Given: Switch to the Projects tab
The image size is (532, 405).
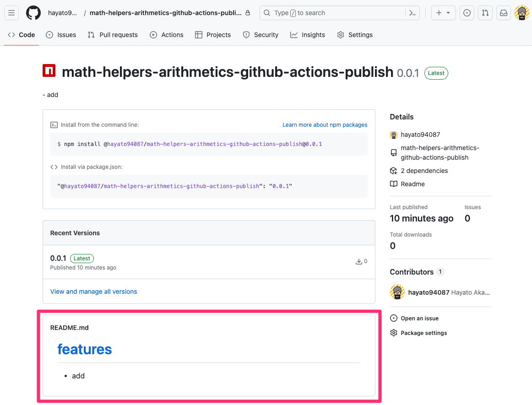Looking at the screenshot, I should point(213,35).
